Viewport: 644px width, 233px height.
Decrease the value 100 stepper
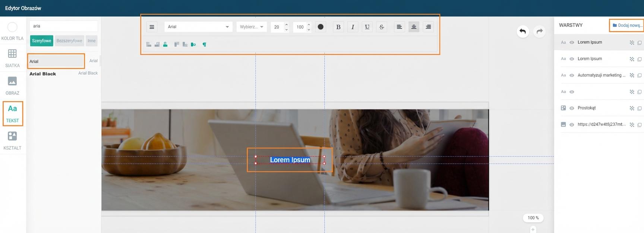click(309, 29)
